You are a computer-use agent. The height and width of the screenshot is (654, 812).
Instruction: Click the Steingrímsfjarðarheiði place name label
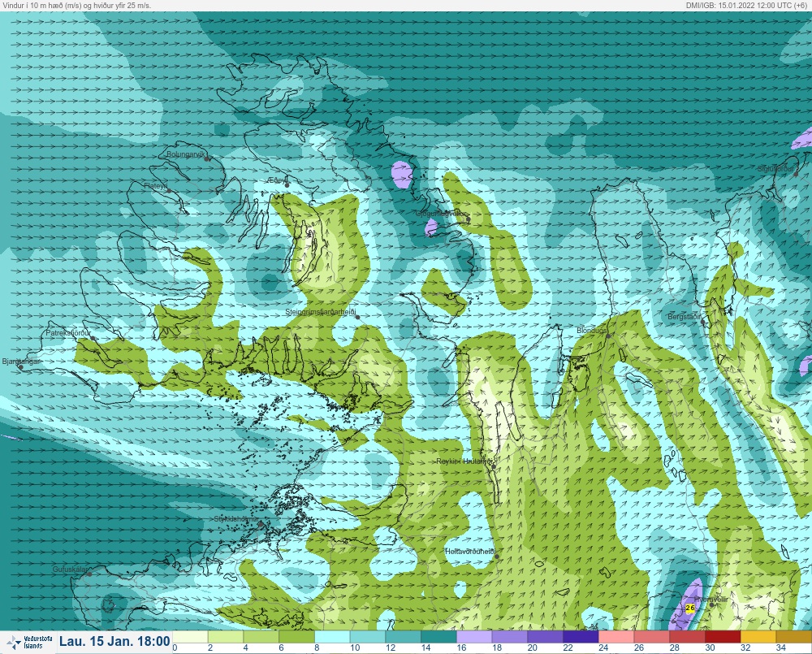coord(321,313)
